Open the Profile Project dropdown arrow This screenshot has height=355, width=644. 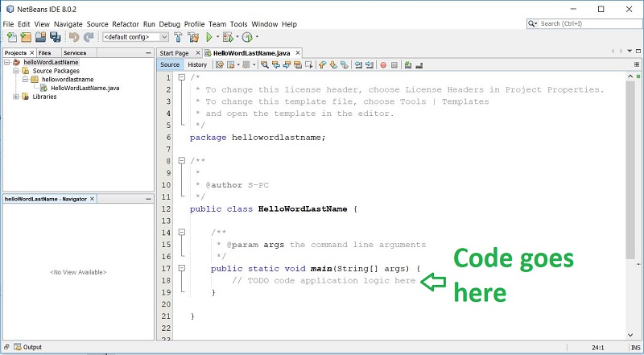pyautogui.click(x=257, y=37)
